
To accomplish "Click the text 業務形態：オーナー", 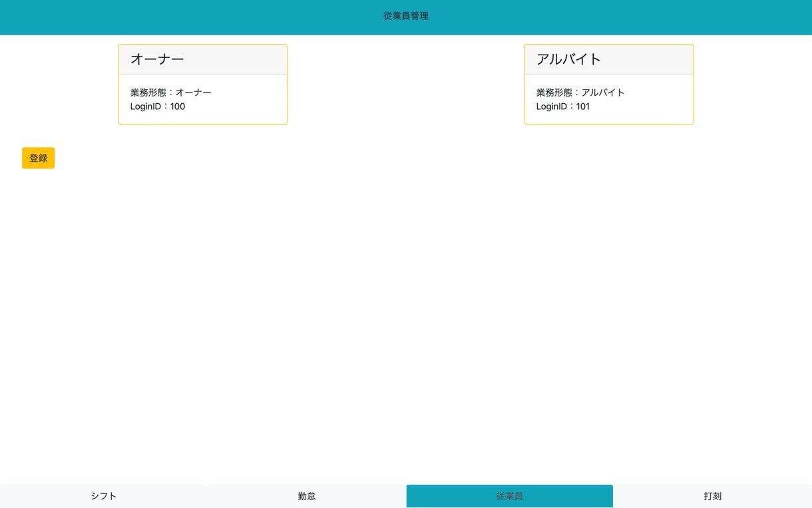I will (x=171, y=93).
